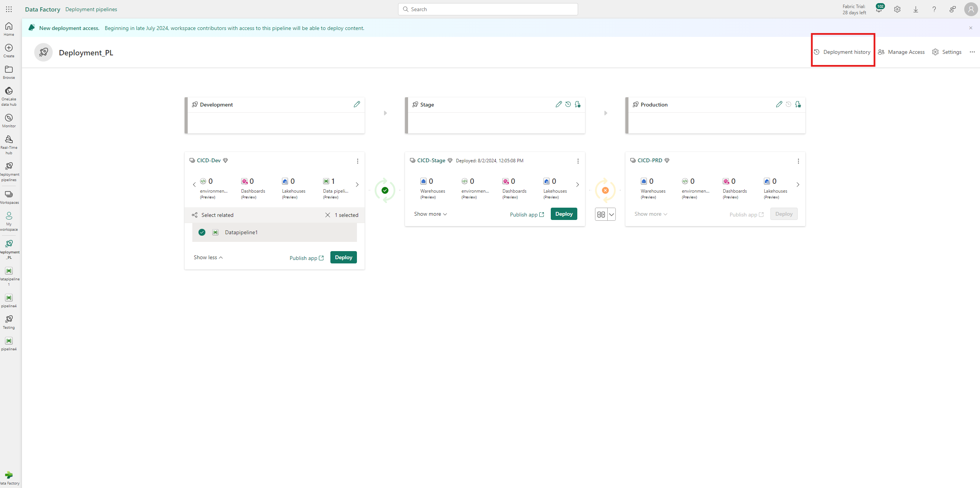Open pipeline4 with 'Testing' above it
Screen dimensions: 980x488
point(9,344)
